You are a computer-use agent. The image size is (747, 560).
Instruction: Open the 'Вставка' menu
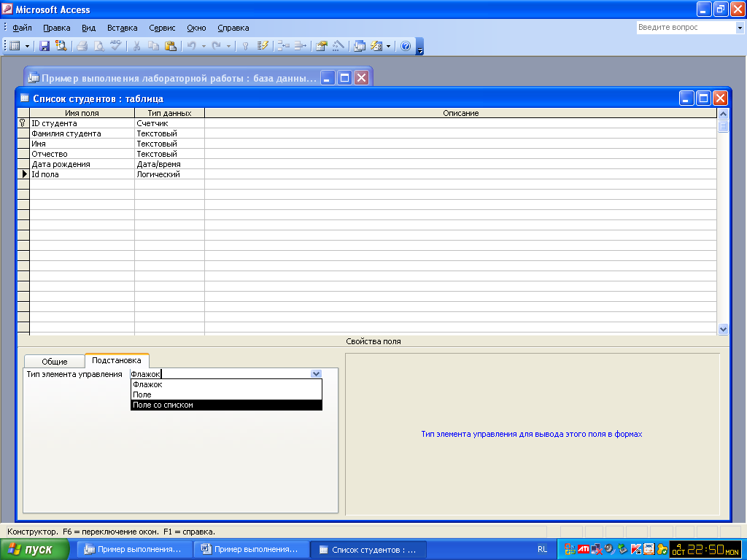(122, 28)
